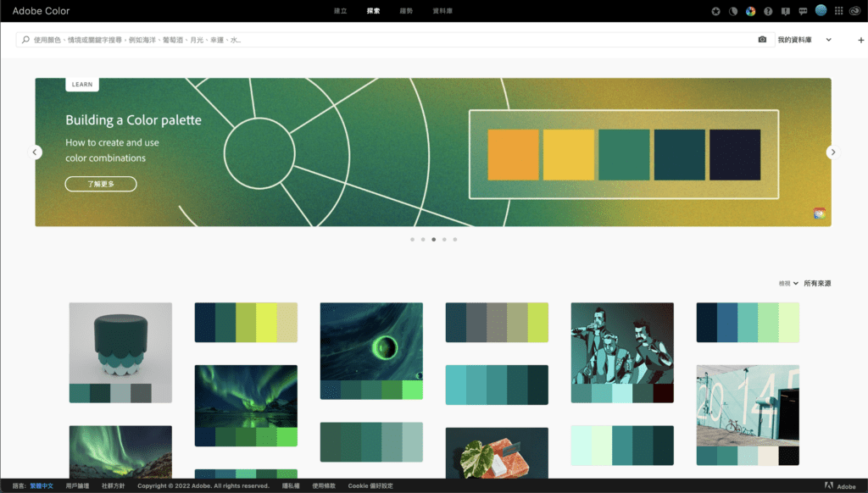
Task: Click the star icon in the top bar
Action: 715,11
